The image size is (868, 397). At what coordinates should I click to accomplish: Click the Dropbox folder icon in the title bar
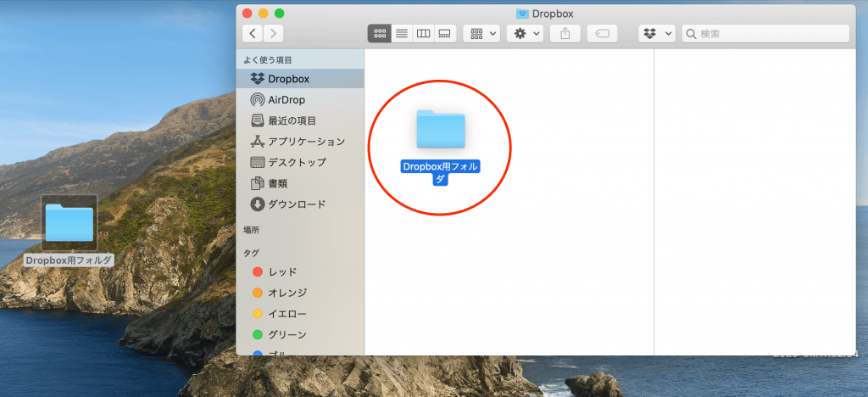[522, 14]
